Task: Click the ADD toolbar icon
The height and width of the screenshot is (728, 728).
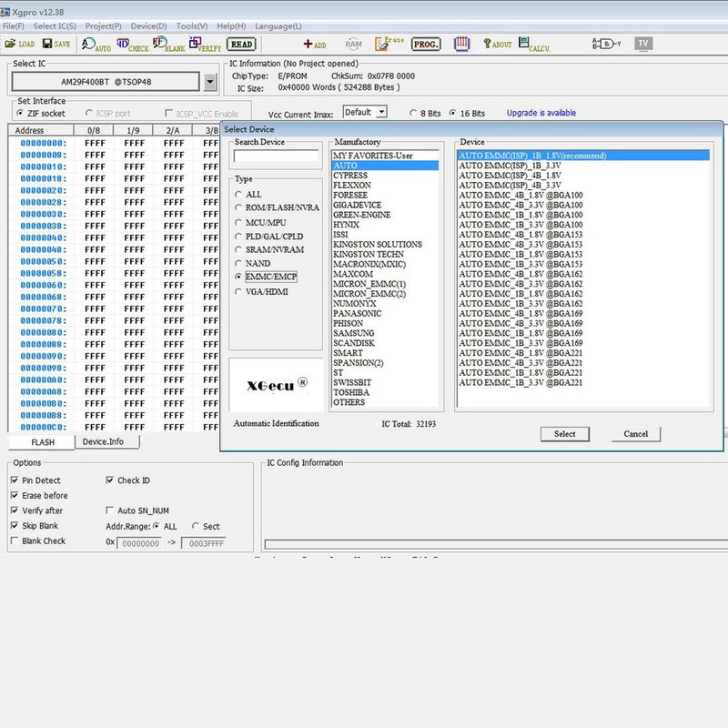Action: pos(314,45)
